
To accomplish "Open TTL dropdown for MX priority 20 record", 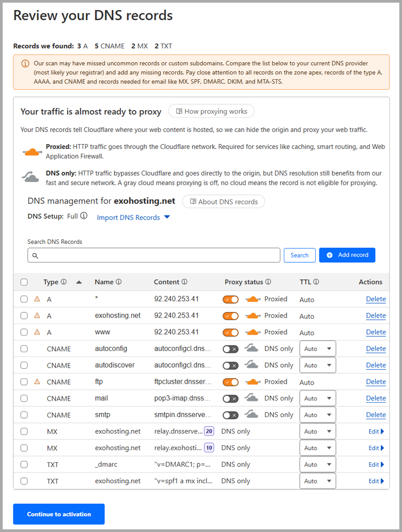I will [317, 431].
